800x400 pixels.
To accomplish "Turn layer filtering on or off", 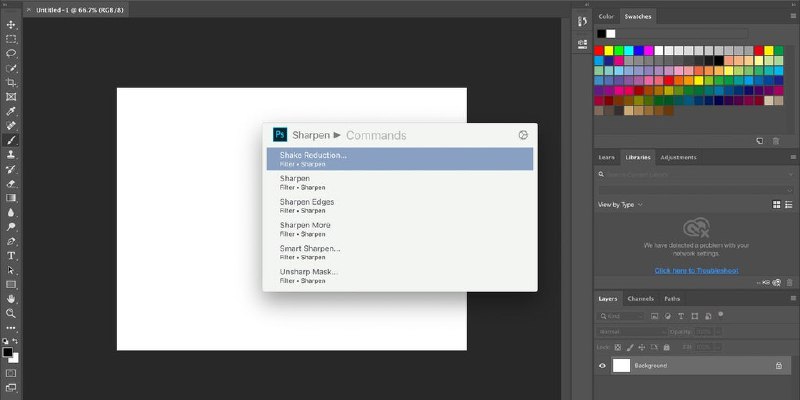I will tap(720, 314).
